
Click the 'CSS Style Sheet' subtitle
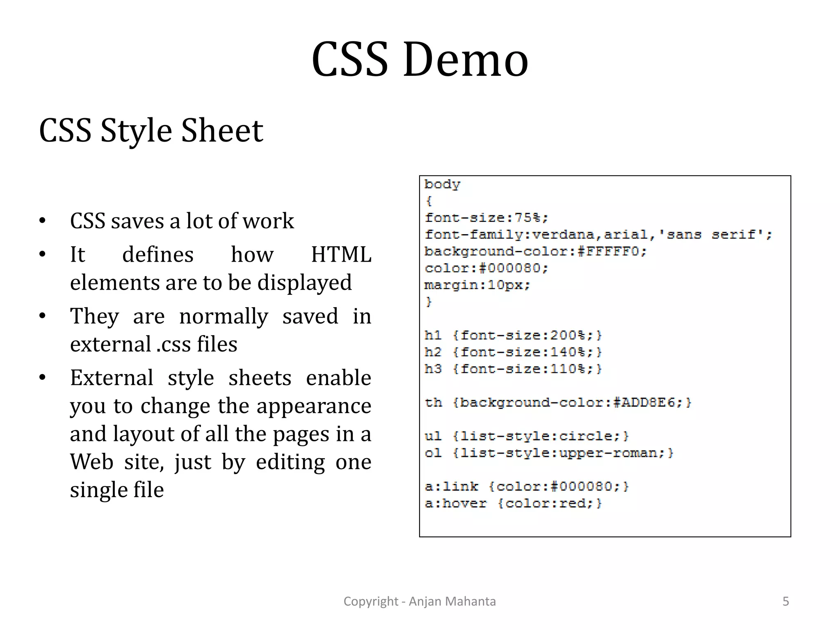tap(151, 130)
